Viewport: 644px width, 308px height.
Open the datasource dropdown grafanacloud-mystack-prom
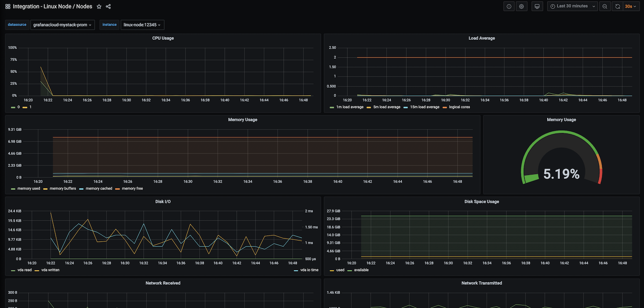(62, 25)
